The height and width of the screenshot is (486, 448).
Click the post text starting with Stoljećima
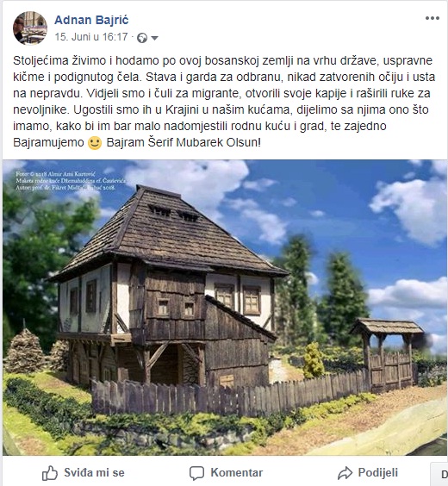coord(224,102)
